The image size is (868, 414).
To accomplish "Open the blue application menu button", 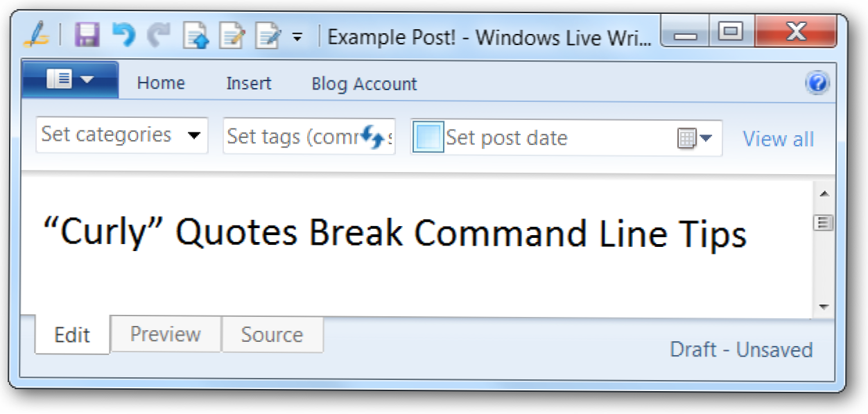I will (70, 80).
